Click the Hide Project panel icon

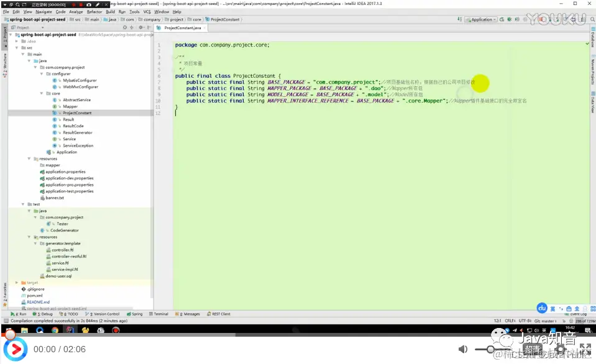point(149,28)
